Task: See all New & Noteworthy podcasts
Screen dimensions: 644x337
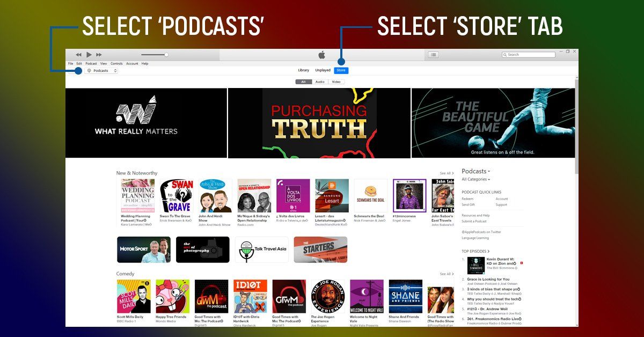Action: click(x=447, y=173)
